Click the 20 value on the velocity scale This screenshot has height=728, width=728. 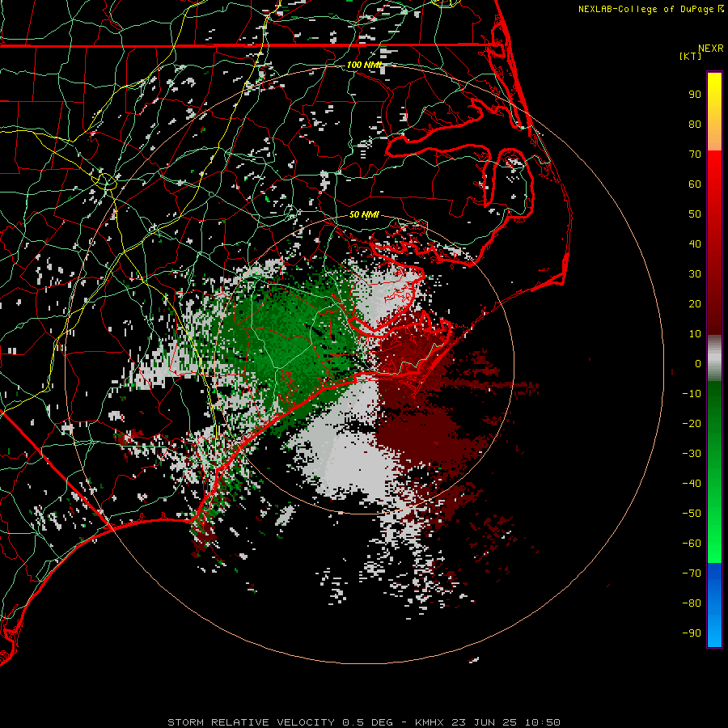tap(695, 304)
